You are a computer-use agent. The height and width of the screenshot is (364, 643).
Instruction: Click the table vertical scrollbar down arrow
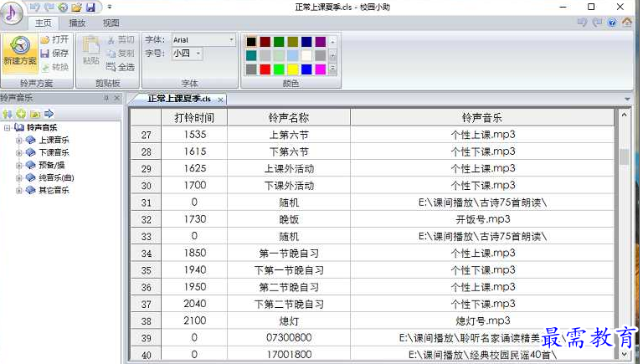tap(624, 354)
